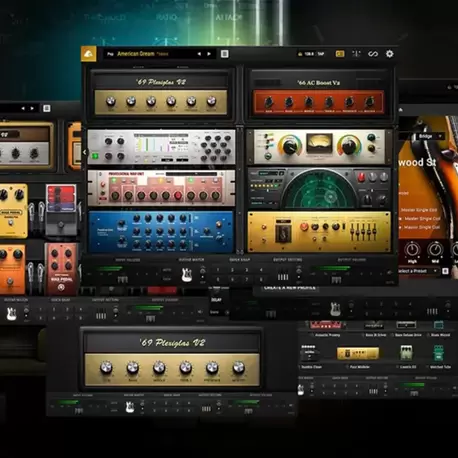Select the pink rack effect unit
Screen dimensions: 458x458
point(161,188)
